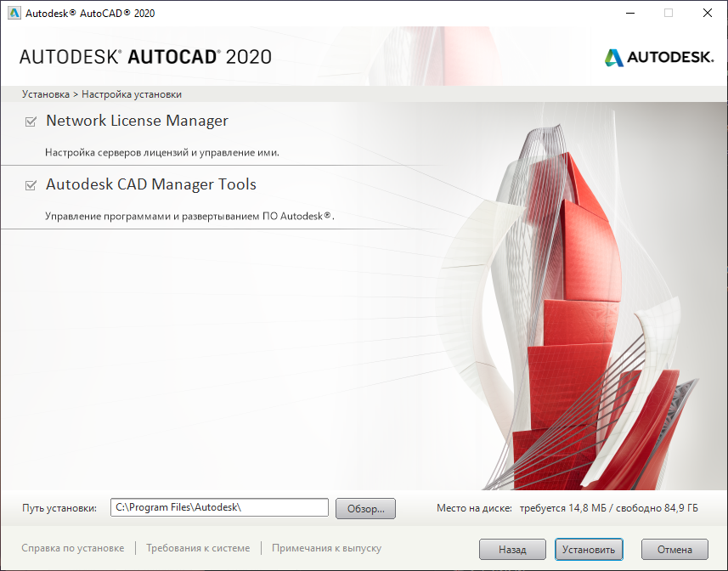Minimize the AutoCAD 2020 installer window
The height and width of the screenshot is (571, 728).
630,13
